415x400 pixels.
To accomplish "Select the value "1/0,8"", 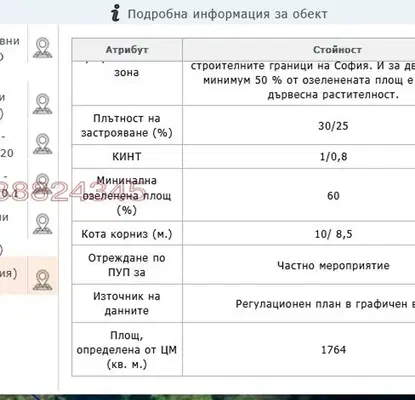I will tap(333, 157).
